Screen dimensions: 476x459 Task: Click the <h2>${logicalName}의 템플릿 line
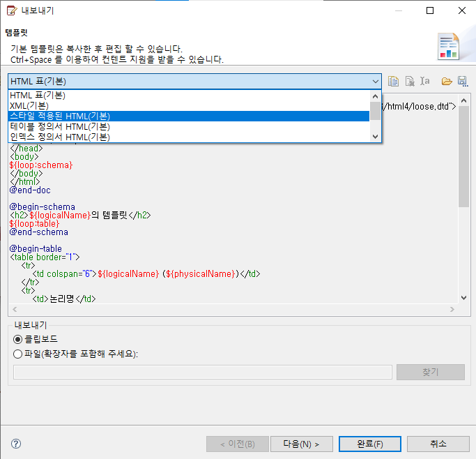[x=80, y=216]
